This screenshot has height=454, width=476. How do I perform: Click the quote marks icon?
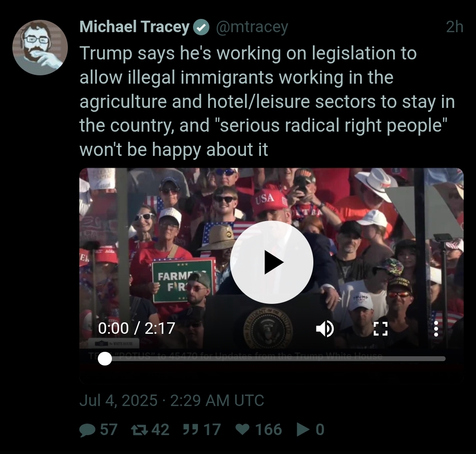191,430
